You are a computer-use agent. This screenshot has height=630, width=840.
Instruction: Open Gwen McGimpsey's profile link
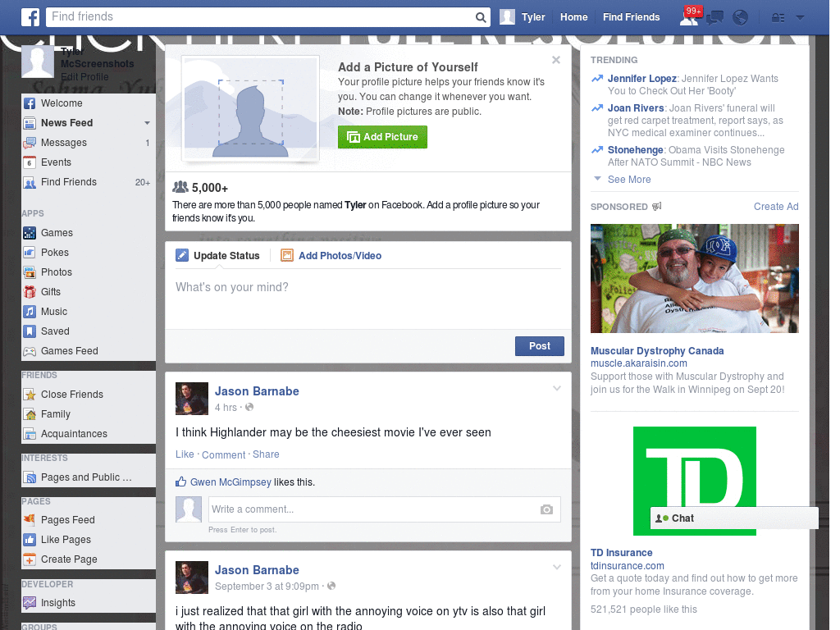[x=231, y=482]
